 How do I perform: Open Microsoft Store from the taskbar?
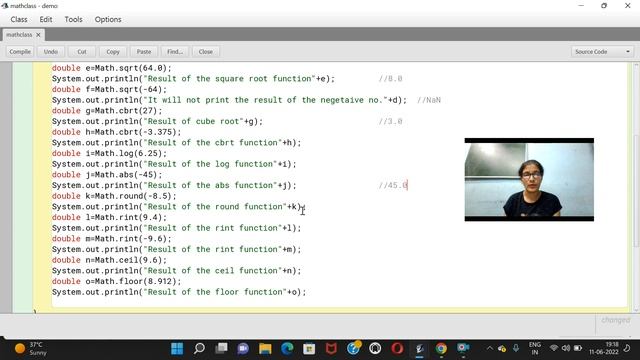coord(309,349)
